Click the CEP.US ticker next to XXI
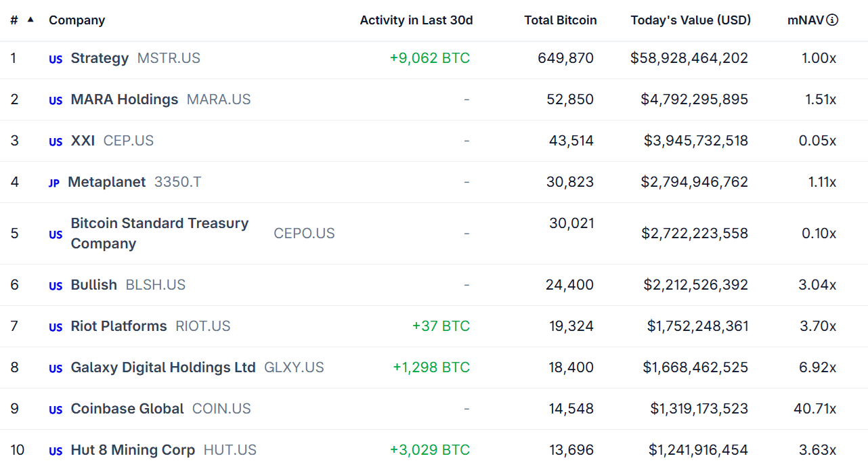 pos(129,141)
